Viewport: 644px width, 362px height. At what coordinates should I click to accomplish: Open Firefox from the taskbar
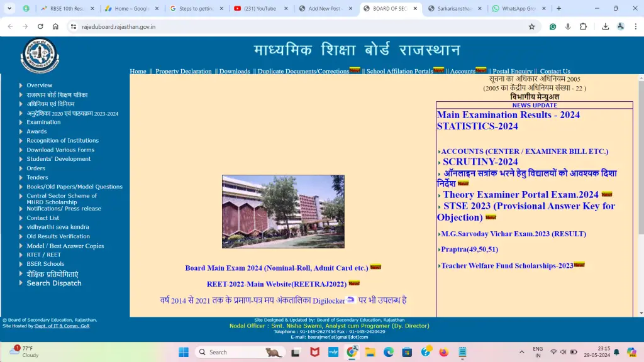pyautogui.click(x=444, y=352)
